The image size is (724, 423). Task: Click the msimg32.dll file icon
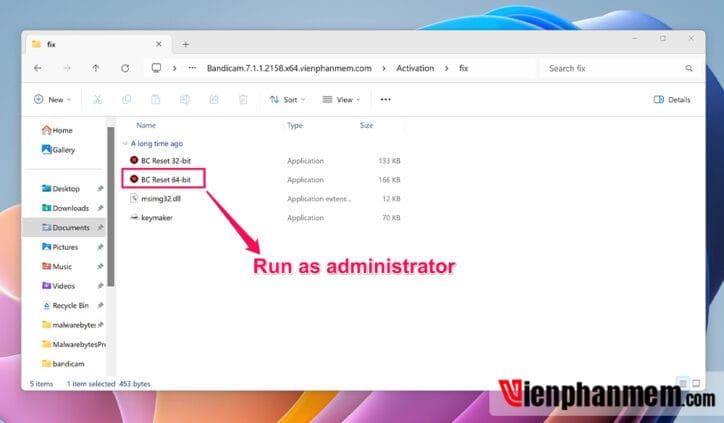click(x=134, y=198)
